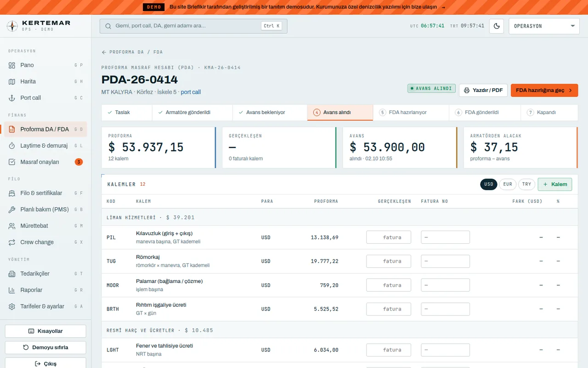This screenshot has height=368, width=588.
Task: Click the Kertemar compass logo
Action: (12, 26)
